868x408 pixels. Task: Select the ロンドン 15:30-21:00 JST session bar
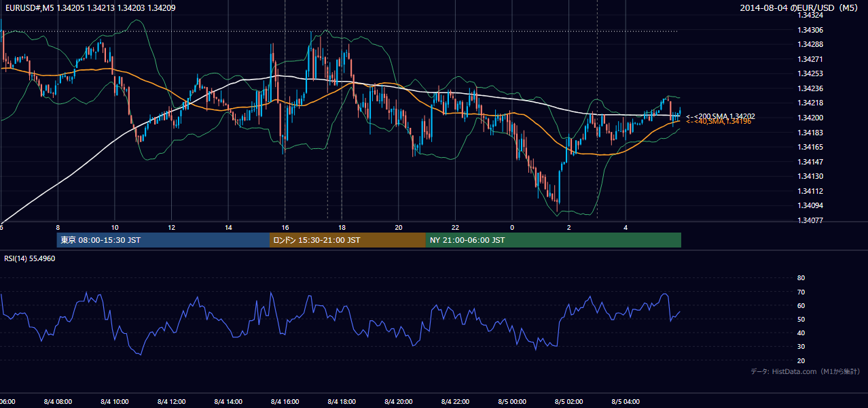coord(348,240)
